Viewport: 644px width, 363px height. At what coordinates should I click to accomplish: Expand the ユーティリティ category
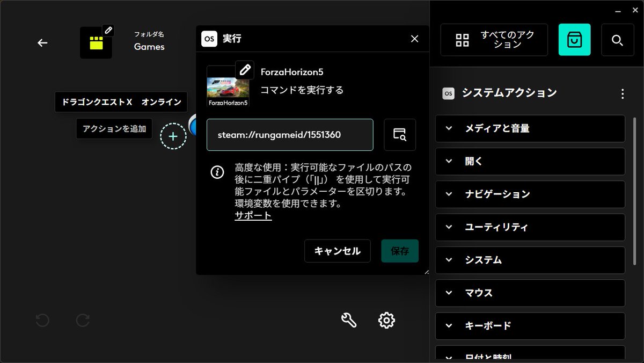530,227
